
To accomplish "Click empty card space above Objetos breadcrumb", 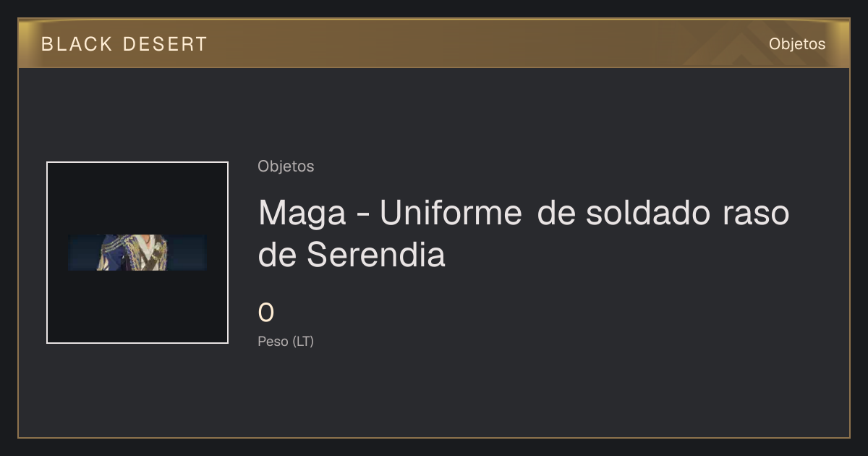I will (434, 112).
